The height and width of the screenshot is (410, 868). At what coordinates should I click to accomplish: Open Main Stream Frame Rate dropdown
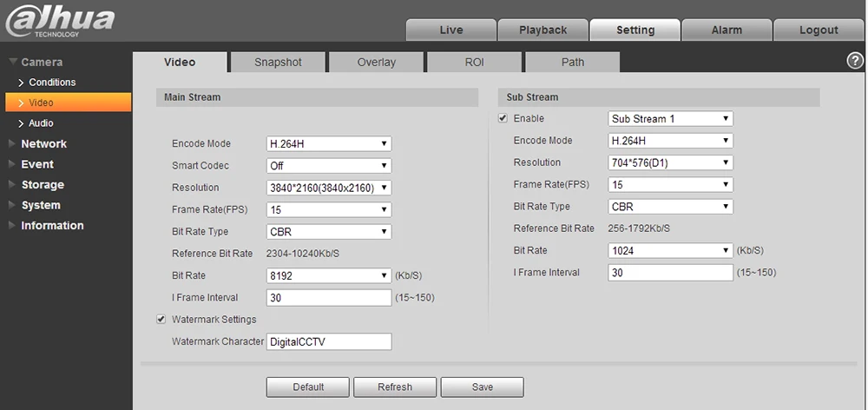pos(329,210)
